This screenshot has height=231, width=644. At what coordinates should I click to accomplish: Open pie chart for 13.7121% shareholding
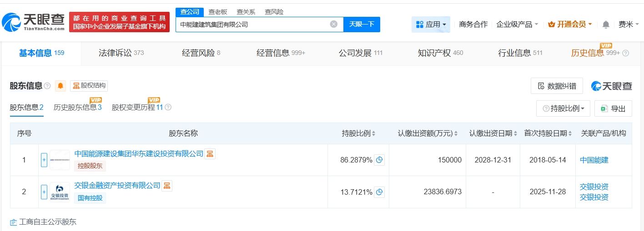tap(379, 192)
